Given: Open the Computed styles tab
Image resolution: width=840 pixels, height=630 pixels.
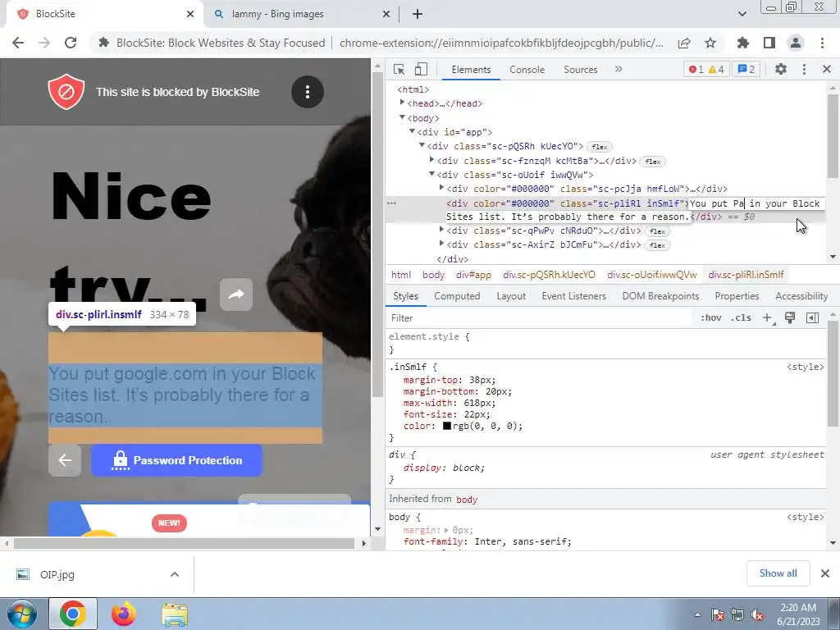Looking at the screenshot, I should point(457,296).
